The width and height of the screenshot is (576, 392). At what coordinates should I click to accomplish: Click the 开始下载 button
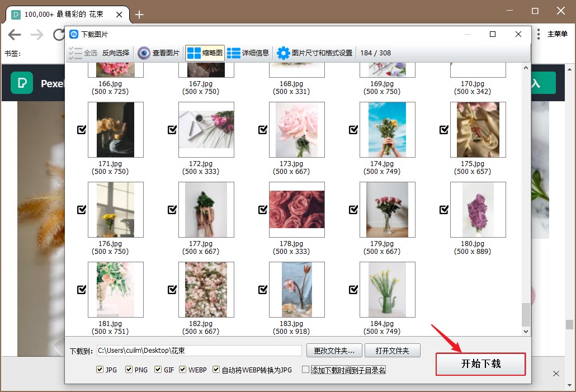click(480, 364)
